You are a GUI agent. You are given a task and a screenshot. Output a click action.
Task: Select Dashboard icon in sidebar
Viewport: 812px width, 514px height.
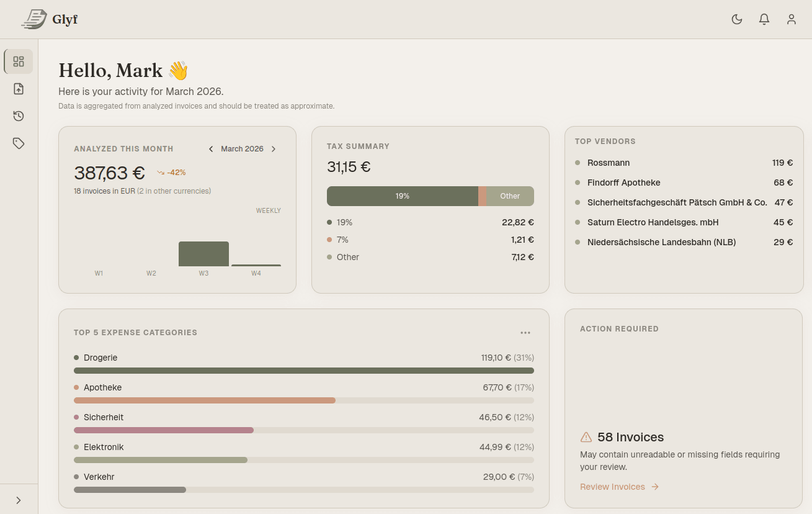[19, 61]
